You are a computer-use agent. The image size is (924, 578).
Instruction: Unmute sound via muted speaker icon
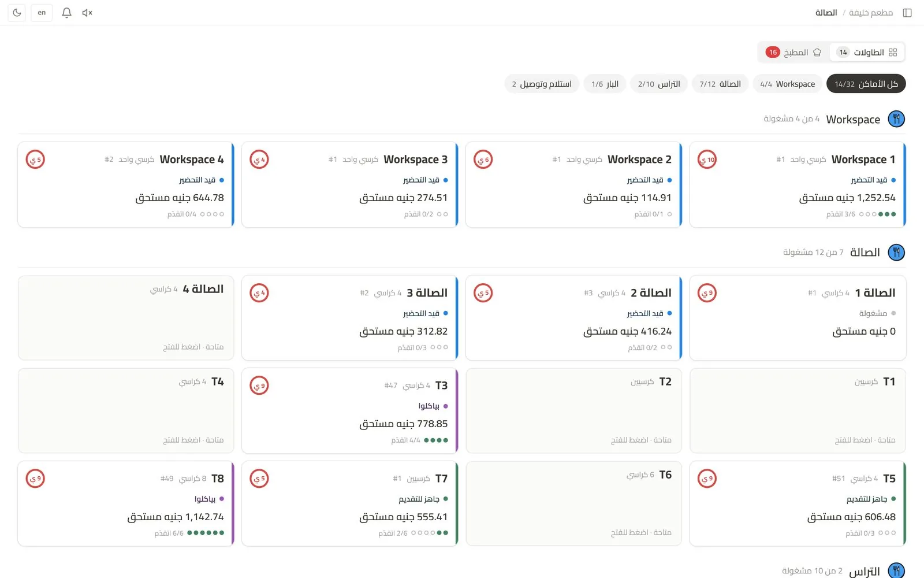87,13
